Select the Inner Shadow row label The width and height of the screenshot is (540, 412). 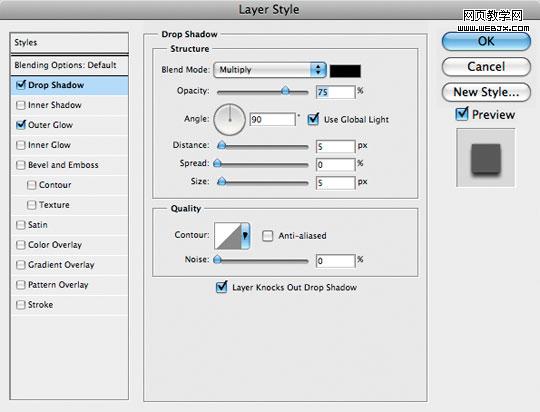[55, 105]
